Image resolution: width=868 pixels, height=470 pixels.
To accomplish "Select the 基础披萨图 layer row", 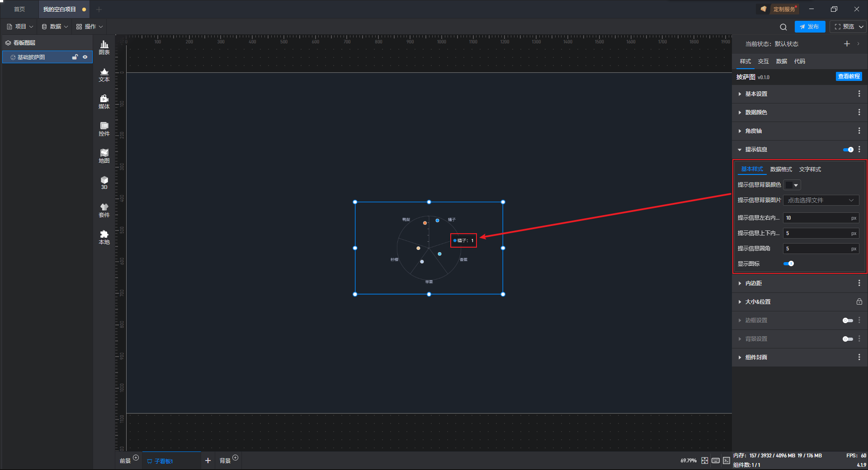I will pos(47,57).
